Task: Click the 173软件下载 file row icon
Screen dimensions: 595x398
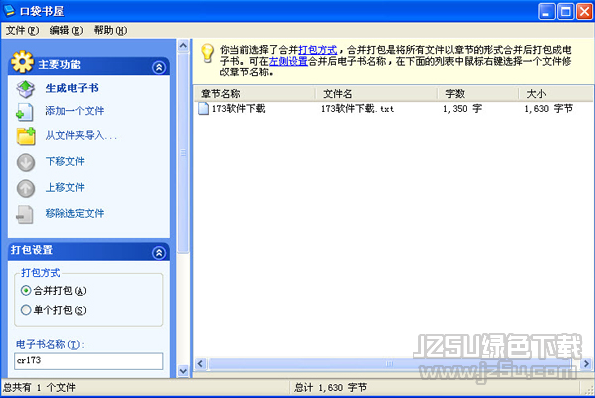Action: 204,109
